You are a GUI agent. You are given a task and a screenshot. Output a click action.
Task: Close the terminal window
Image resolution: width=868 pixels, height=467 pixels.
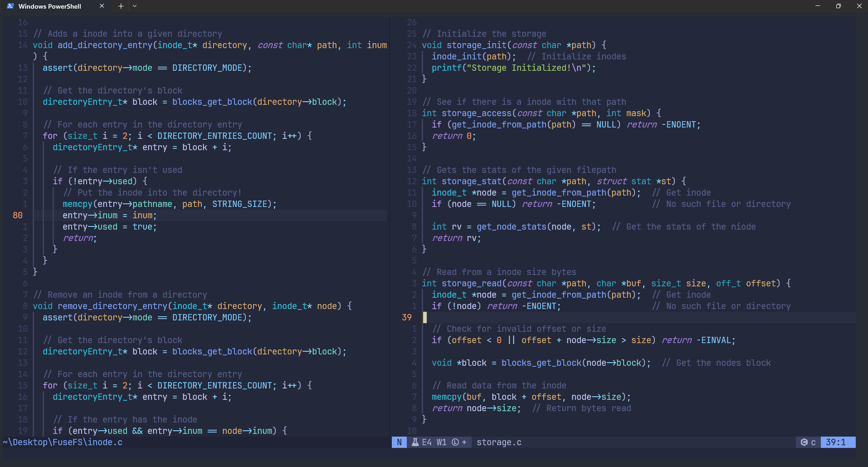click(x=859, y=6)
